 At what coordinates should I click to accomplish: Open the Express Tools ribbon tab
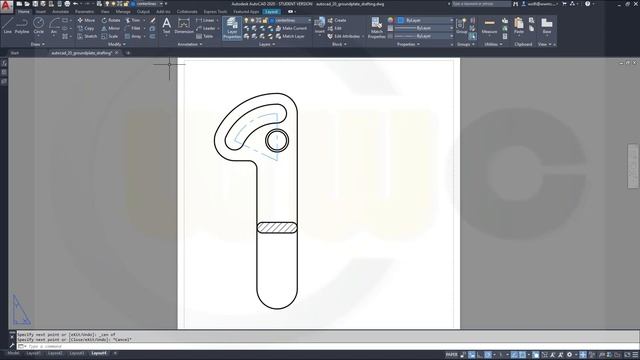point(215,12)
